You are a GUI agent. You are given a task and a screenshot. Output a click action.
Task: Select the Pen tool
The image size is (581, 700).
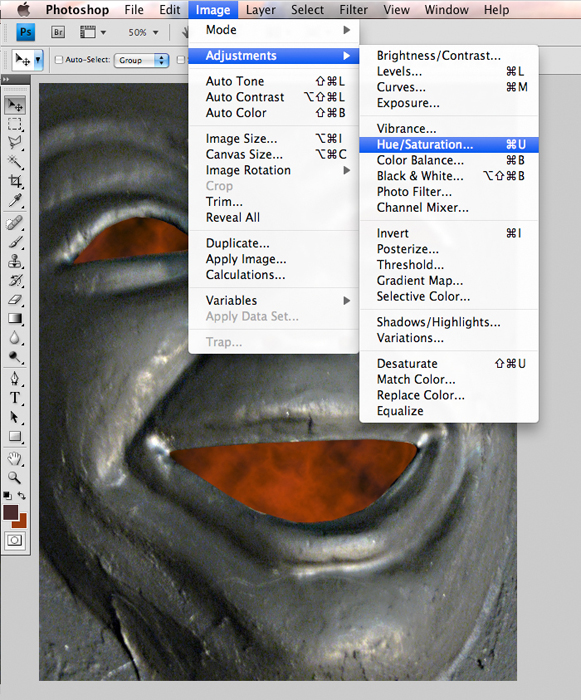coord(15,379)
